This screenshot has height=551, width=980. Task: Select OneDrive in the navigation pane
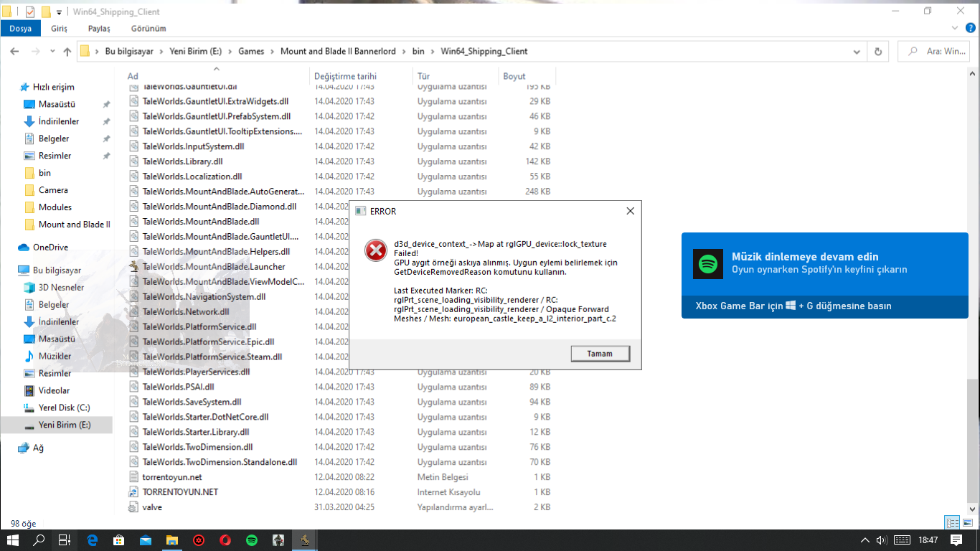(50, 247)
